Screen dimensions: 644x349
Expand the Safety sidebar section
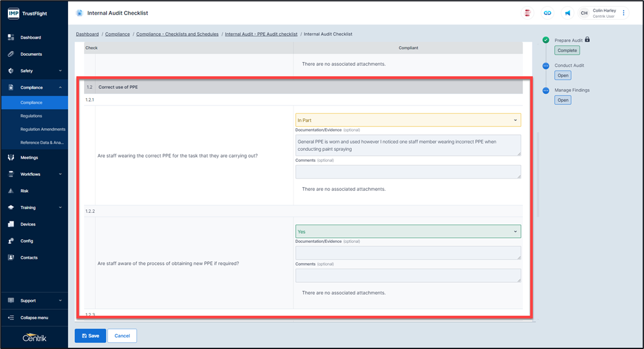pyautogui.click(x=60, y=71)
